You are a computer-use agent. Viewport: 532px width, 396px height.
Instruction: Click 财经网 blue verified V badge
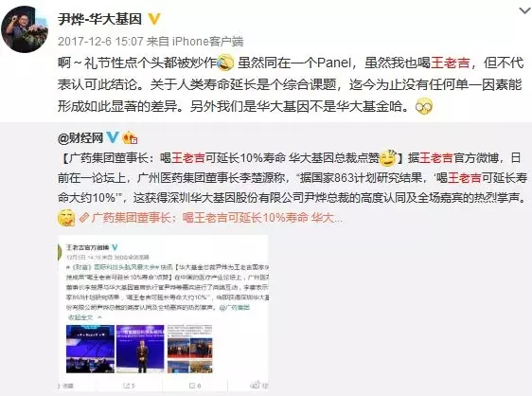coord(112,137)
